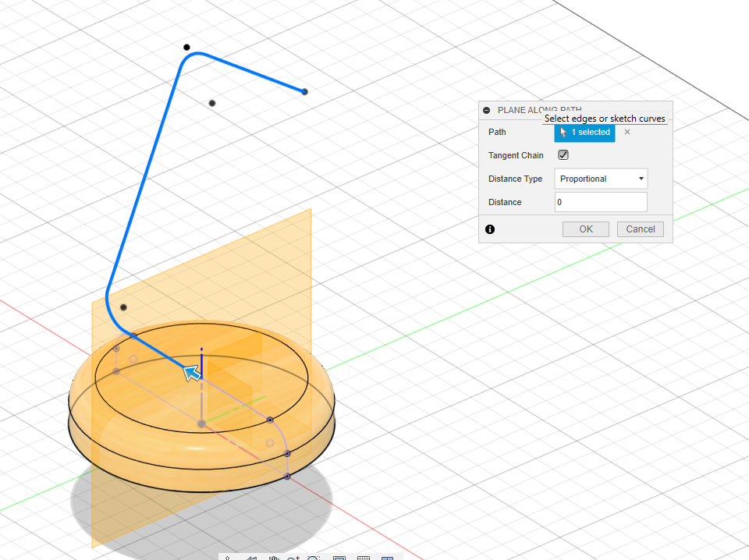The width and height of the screenshot is (749, 560).
Task: Select the endpoint at the path's upper end
Action: (304, 92)
